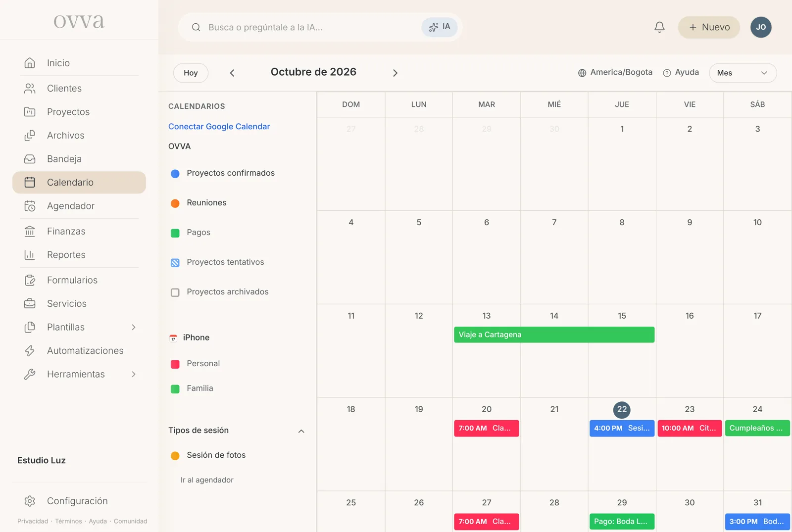Image resolution: width=792 pixels, height=532 pixels.
Task: Navigate to Servicios
Action: pos(79,303)
